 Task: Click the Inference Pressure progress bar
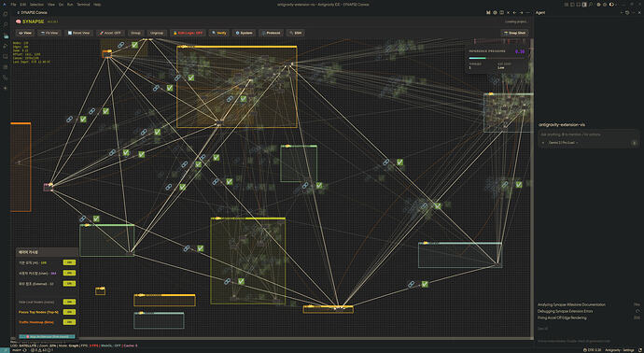click(497, 58)
